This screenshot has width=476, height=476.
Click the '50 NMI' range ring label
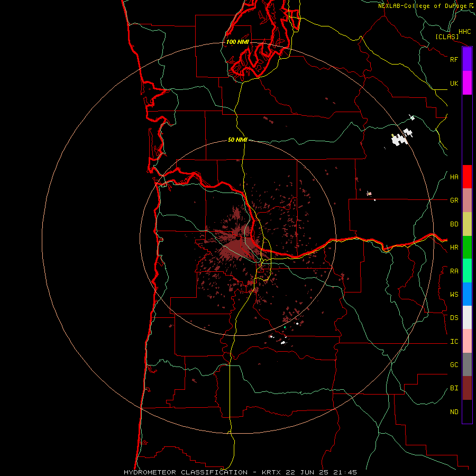coord(237,140)
